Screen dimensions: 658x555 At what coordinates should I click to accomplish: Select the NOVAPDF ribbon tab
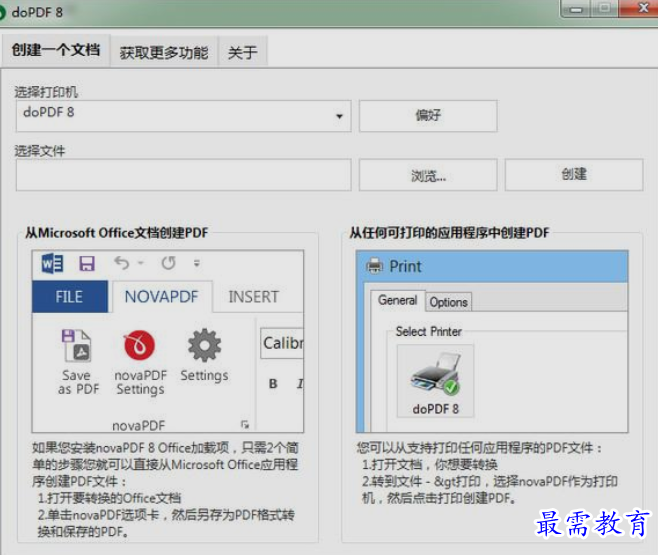(x=162, y=297)
